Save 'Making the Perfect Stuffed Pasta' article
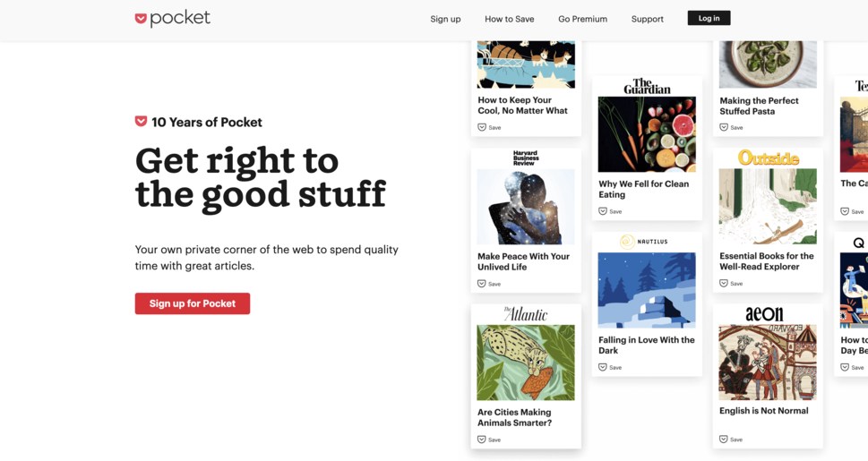Screen dimensions: 868x461 pos(731,127)
